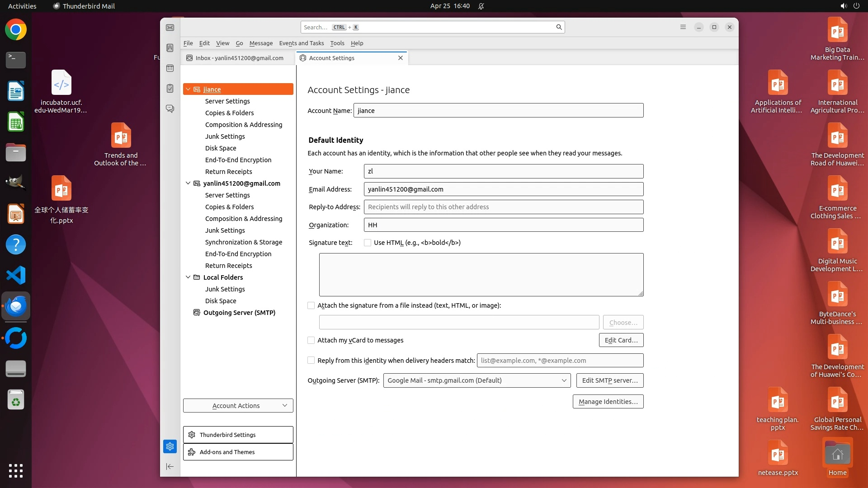Image resolution: width=868 pixels, height=488 pixels.
Task: Open Address Book sidebar icon
Action: click(170, 48)
